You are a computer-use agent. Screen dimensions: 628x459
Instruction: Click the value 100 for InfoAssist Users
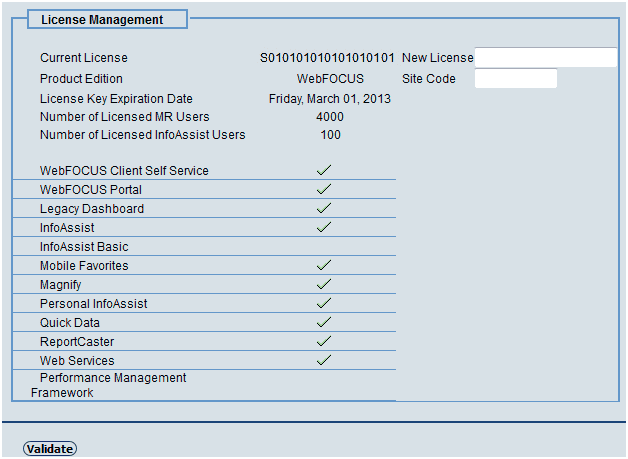(x=330, y=135)
